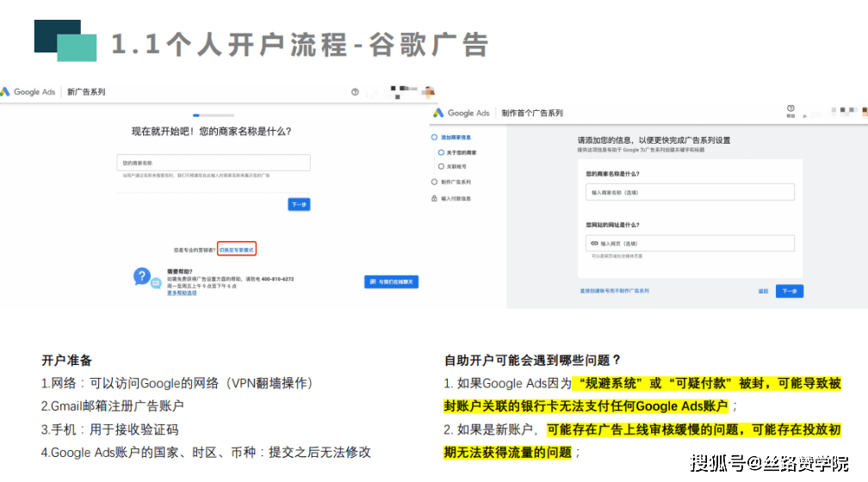Click the lock icon beside 输入付款信息
868x482 pixels.
coord(434,198)
